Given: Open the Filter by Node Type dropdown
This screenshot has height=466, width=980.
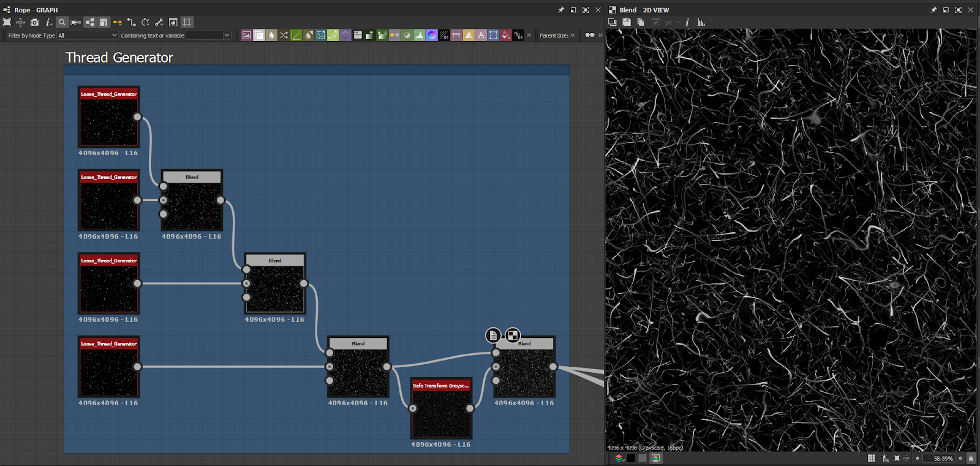Looking at the screenshot, I should pyautogui.click(x=87, y=36).
